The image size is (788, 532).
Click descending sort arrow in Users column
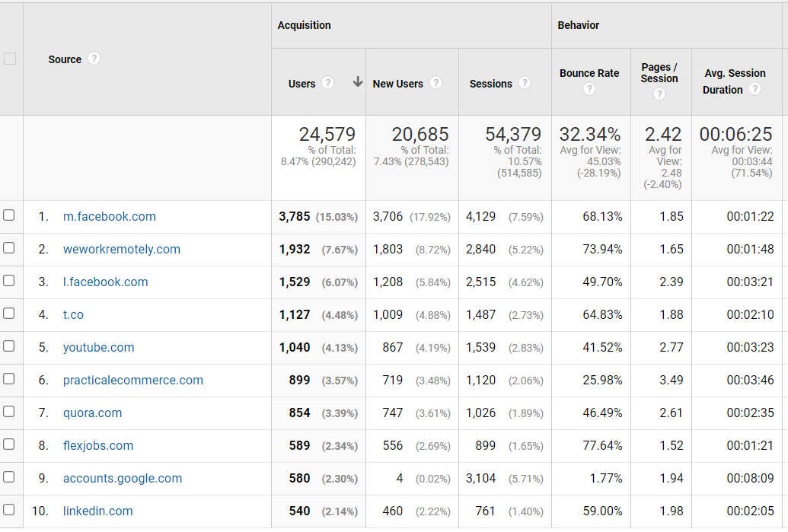click(357, 82)
